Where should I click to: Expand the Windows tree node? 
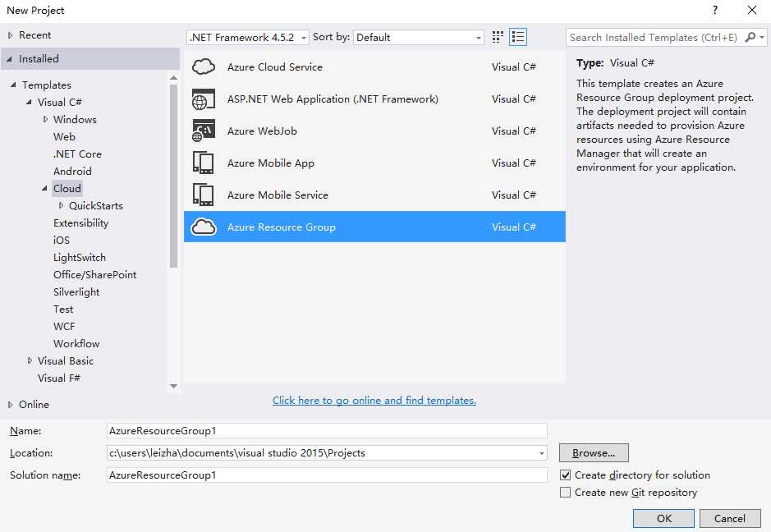click(x=45, y=119)
